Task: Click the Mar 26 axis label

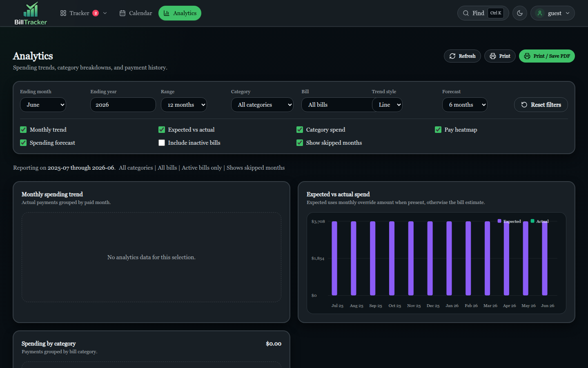Action: tap(490, 306)
